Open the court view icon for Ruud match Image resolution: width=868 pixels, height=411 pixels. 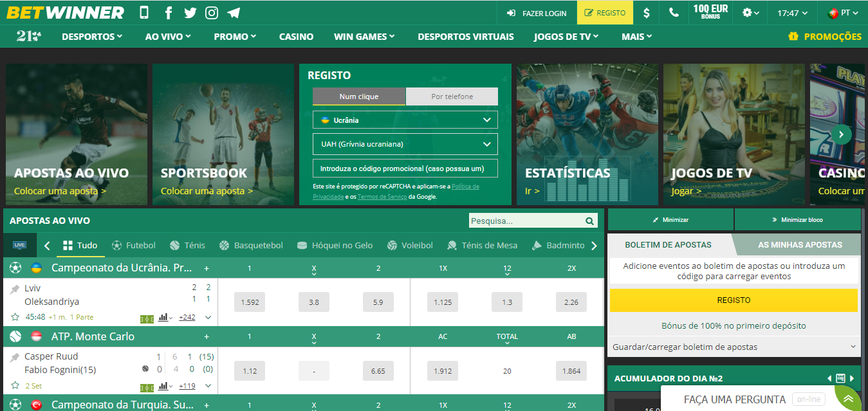pos(147,387)
